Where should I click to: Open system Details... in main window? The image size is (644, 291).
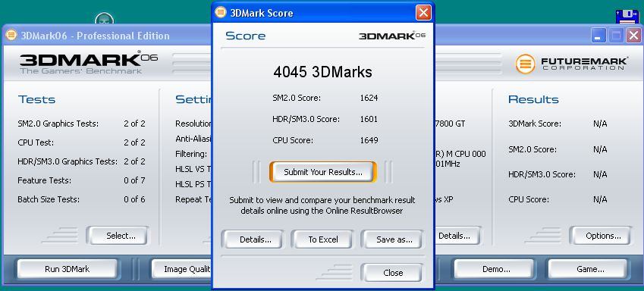[457, 236]
